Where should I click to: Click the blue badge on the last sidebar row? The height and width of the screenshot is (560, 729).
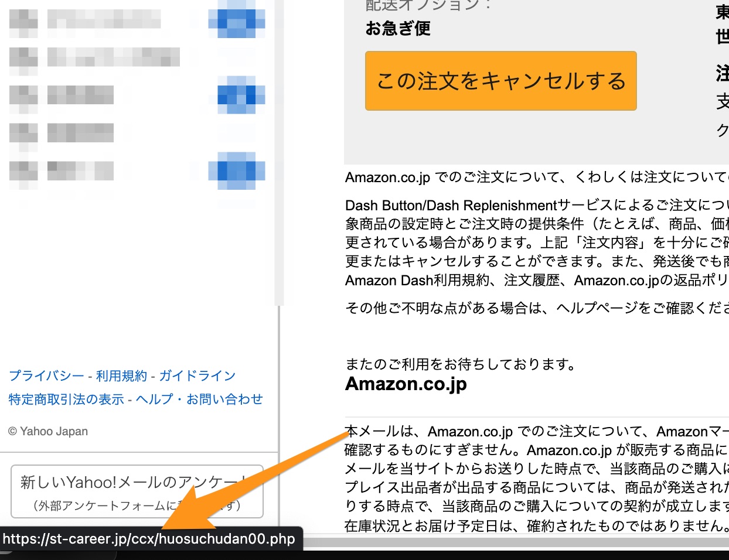[237, 170]
